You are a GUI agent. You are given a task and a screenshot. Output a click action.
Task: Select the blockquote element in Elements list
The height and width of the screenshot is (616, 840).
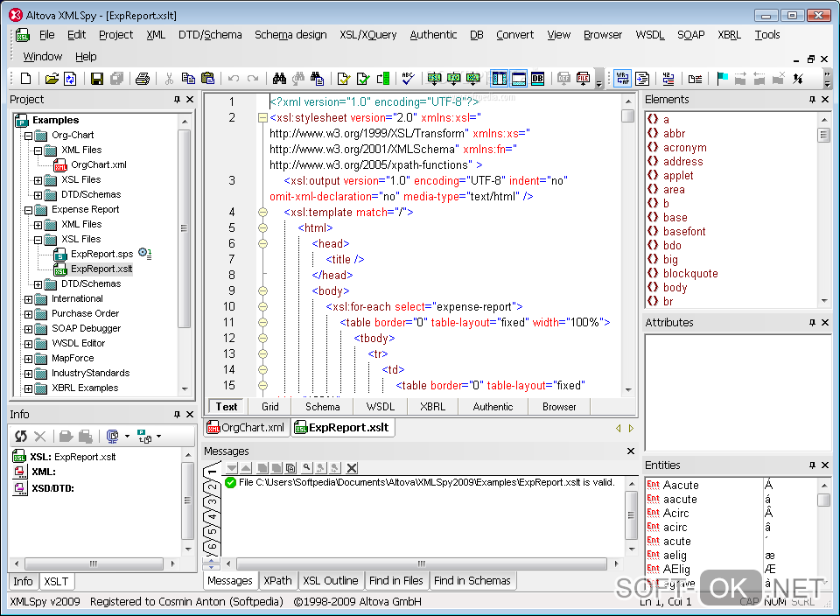[x=689, y=274]
